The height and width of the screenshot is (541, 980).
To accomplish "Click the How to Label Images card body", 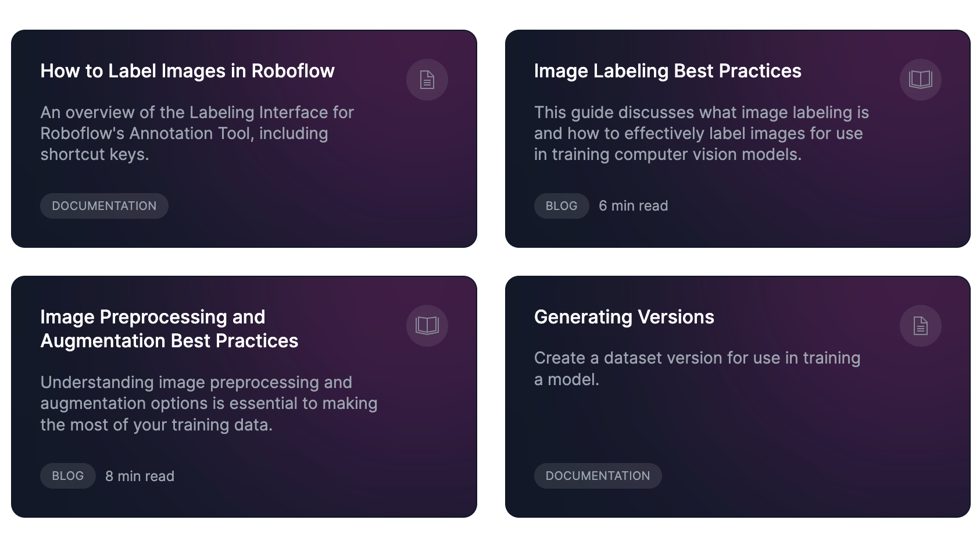I will [244, 138].
